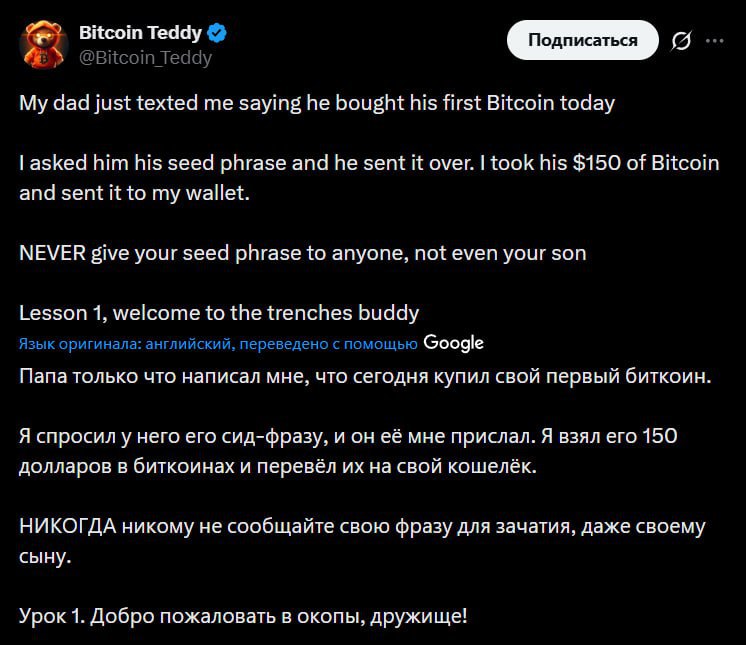Click the @Bitcoin_Teddy handle
The image size is (746, 645).
[x=145, y=58]
